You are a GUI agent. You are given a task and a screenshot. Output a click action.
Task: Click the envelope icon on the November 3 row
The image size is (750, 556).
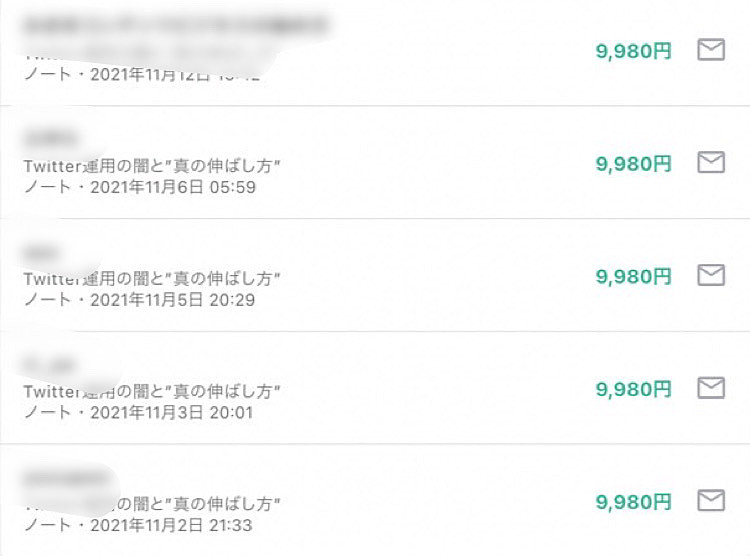click(x=711, y=388)
